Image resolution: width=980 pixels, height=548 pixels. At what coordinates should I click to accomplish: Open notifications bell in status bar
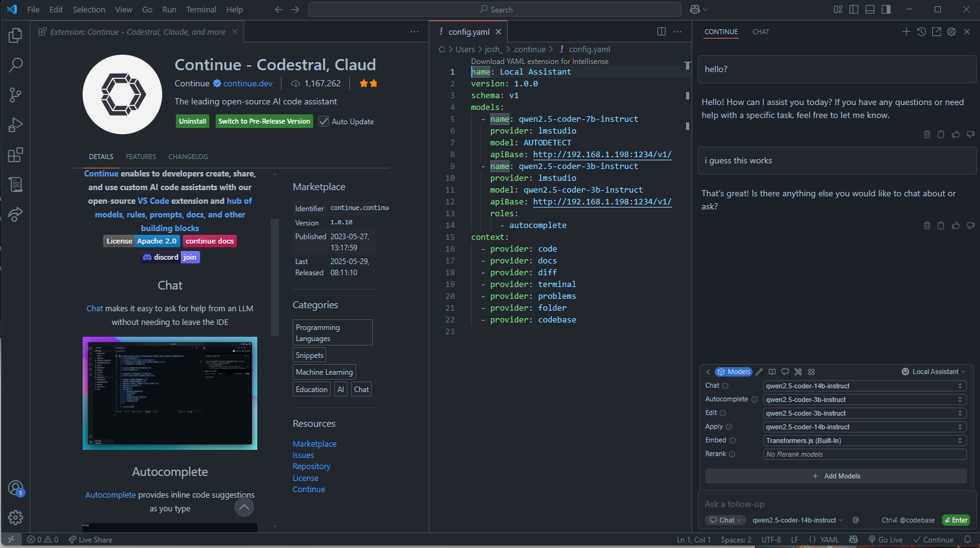tap(968, 540)
